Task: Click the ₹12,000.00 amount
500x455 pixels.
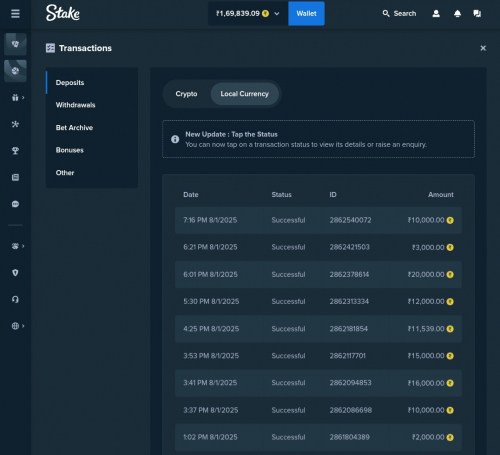Action: (x=426, y=301)
